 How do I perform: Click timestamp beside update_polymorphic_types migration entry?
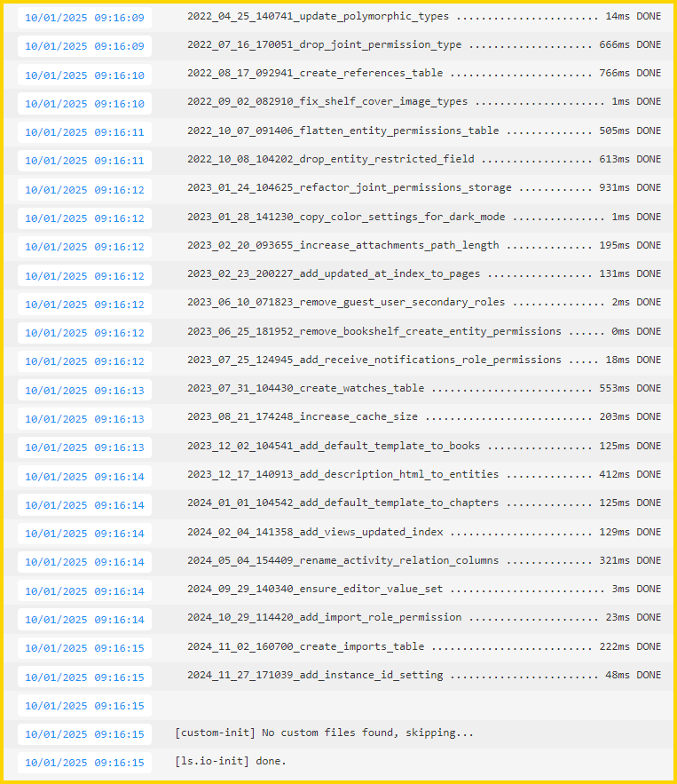84,18
